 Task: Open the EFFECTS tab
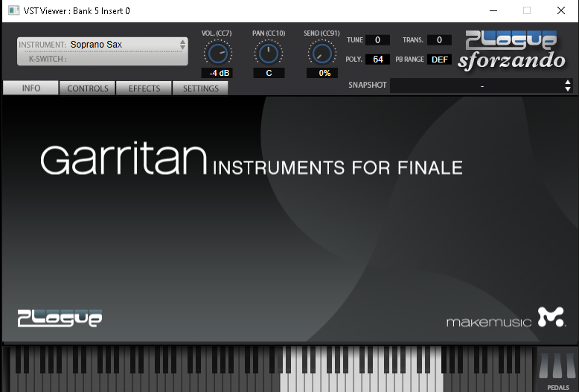pos(144,89)
